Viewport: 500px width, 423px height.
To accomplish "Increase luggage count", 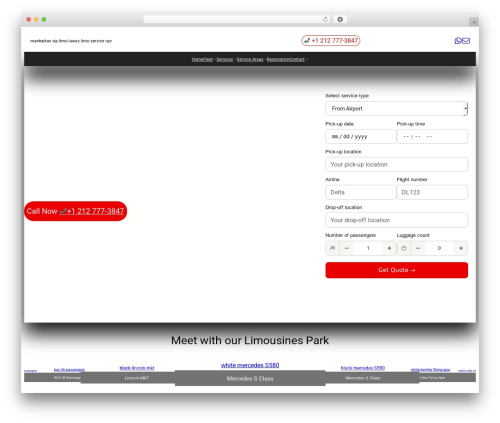I will coord(461,248).
